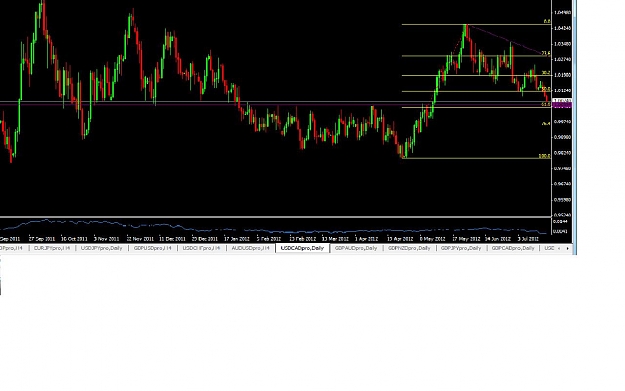This screenshot has height=391, width=625.
Task: Open the GBPUSDpro,H4 chart tab
Action: [x=153, y=248]
